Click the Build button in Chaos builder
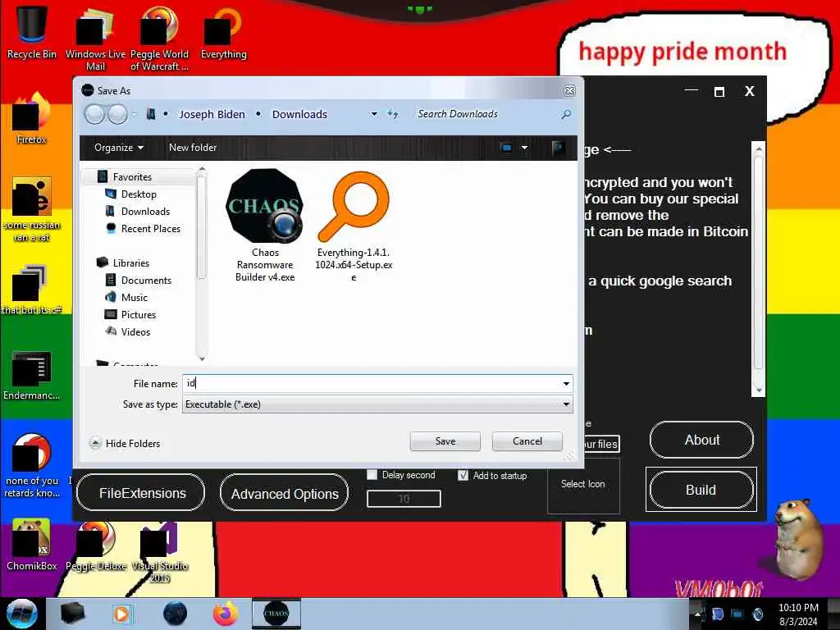 [701, 490]
